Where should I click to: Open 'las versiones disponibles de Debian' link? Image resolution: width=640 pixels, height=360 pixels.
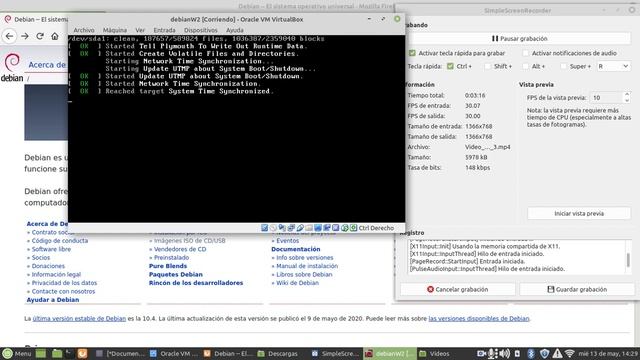pyautogui.click(x=479, y=318)
